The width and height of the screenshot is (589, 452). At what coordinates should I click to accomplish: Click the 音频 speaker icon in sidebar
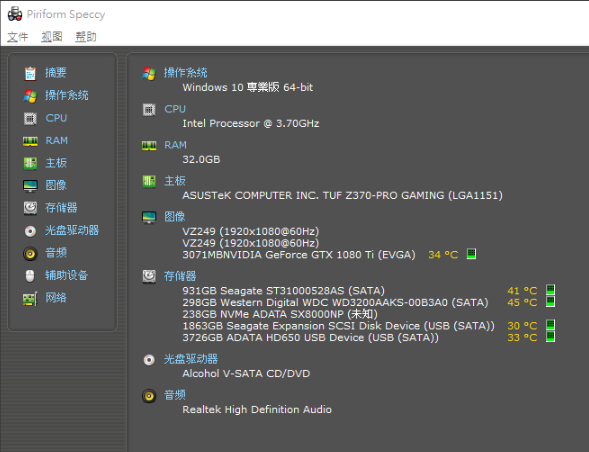pos(30,253)
